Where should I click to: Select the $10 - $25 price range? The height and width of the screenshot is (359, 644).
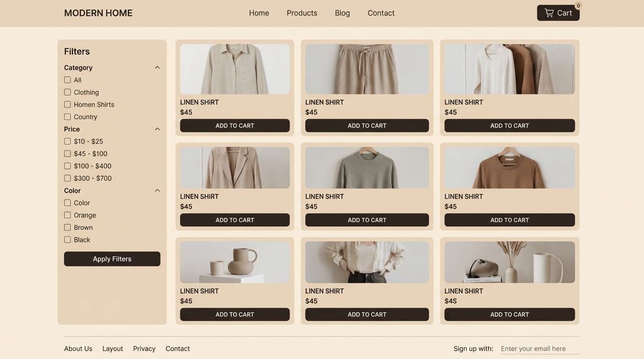[x=67, y=141]
